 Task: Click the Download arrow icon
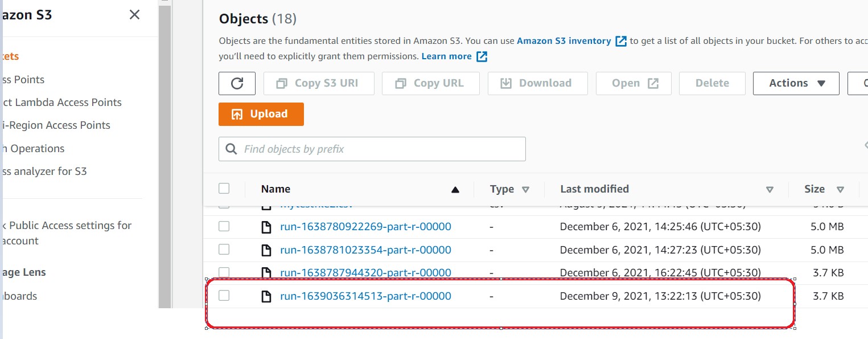coord(506,83)
